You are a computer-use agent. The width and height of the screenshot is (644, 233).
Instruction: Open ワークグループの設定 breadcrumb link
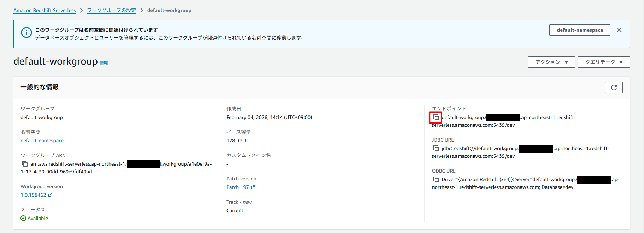pos(111,10)
